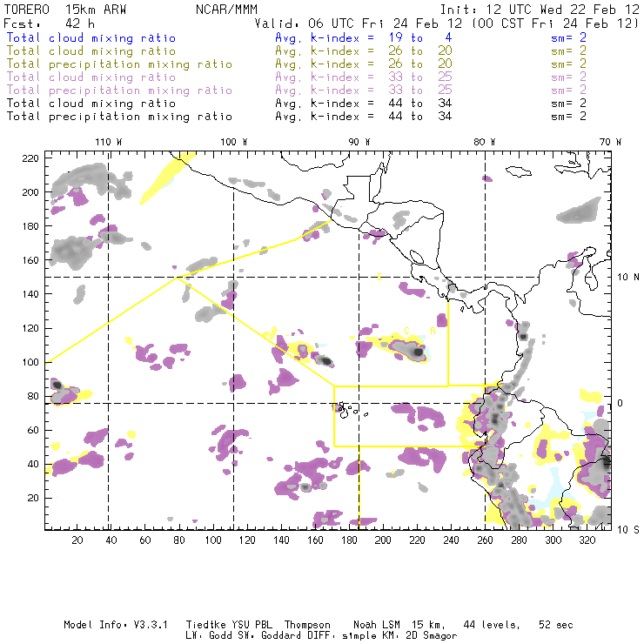Select the blue "Total cloud mixing ratio" legend line
The image size is (644, 644).
tap(91, 37)
